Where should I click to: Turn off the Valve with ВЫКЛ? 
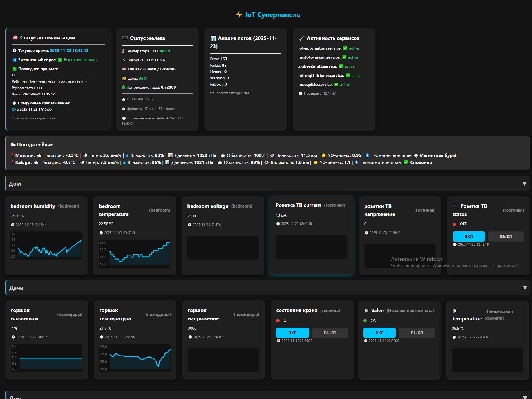pos(417,333)
